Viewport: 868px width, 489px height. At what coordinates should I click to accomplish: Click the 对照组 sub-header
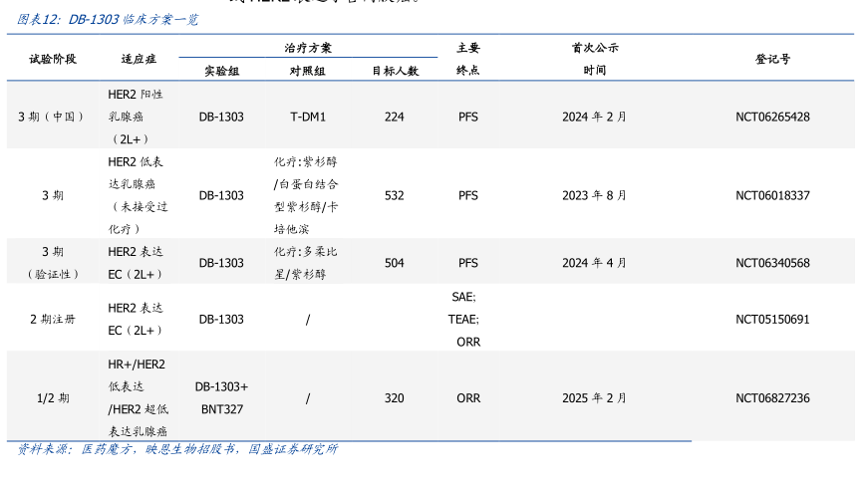(308, 71)
